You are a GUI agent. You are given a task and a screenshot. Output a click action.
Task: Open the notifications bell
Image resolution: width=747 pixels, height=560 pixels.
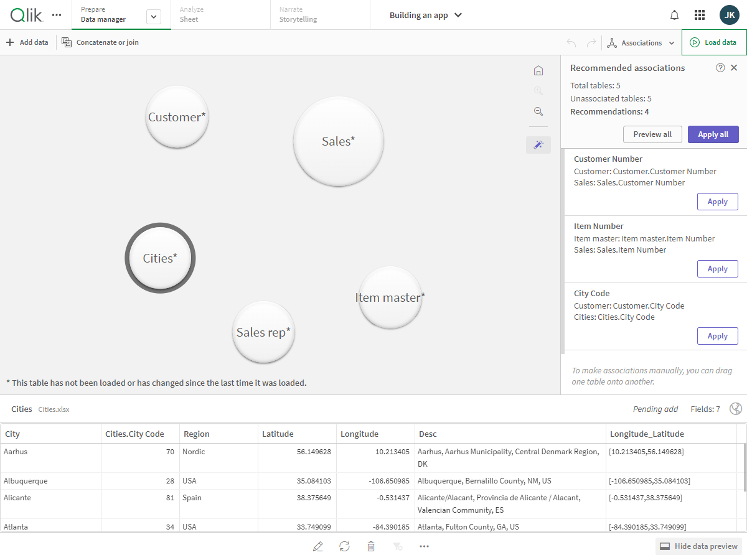(674, 15)
